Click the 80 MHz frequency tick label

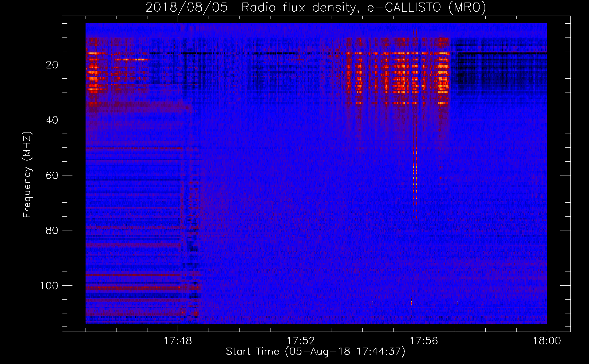pos(52,230)
